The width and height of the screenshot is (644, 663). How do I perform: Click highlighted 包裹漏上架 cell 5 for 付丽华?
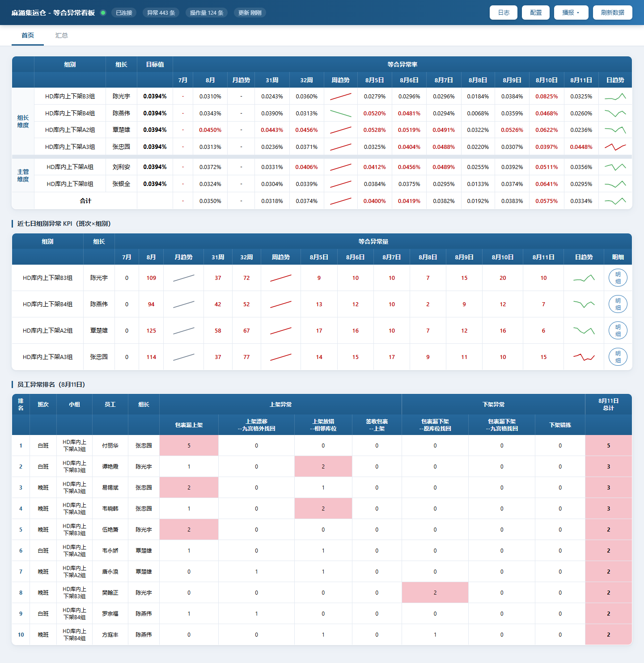click(x=189, y=445)
